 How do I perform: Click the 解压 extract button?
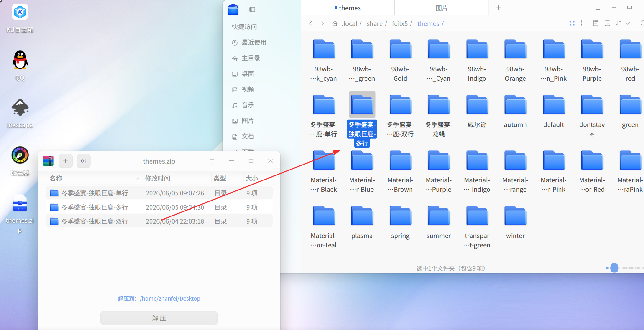point(159,318)
